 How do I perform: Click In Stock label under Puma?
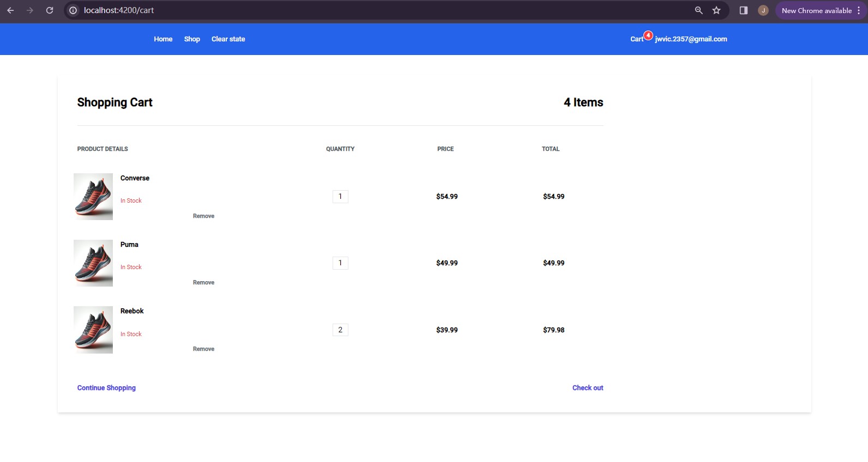(x=131, y=267)
